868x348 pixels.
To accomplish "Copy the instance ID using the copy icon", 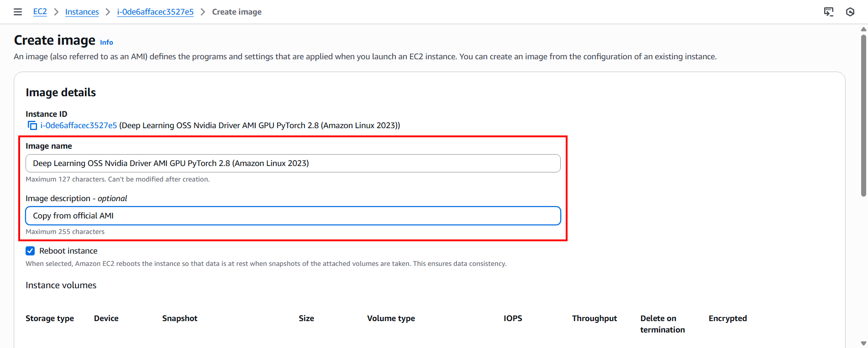I will point(32,125).
